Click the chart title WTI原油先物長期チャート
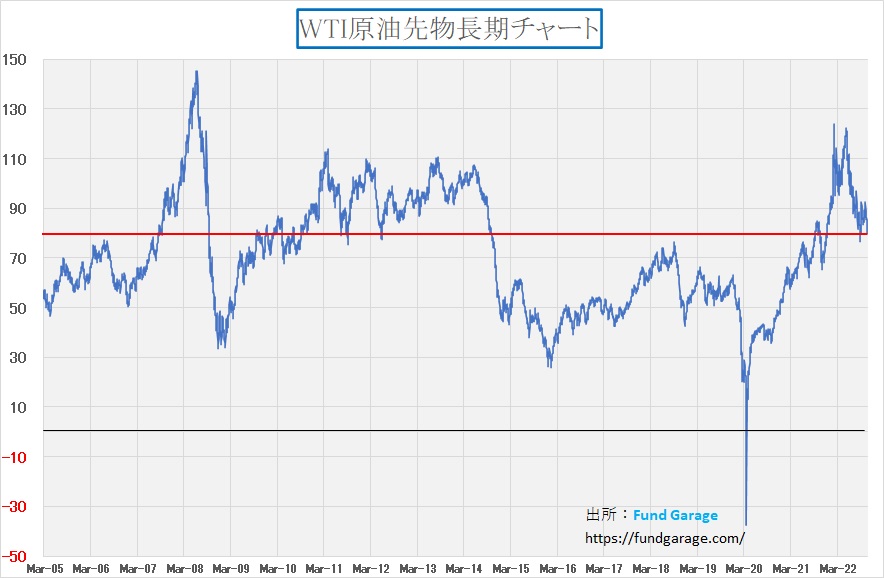Screen dimensions: 884x578 449,29
